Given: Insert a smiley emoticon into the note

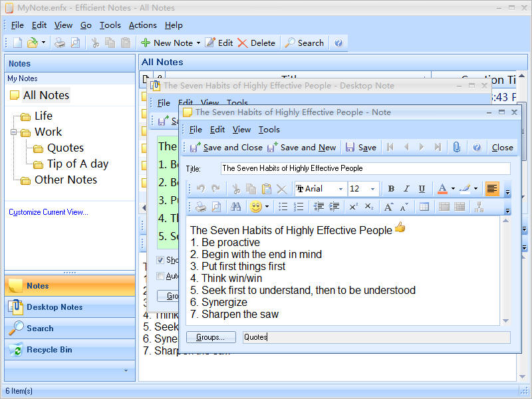Looking at the screenshot, I should 255,206.
